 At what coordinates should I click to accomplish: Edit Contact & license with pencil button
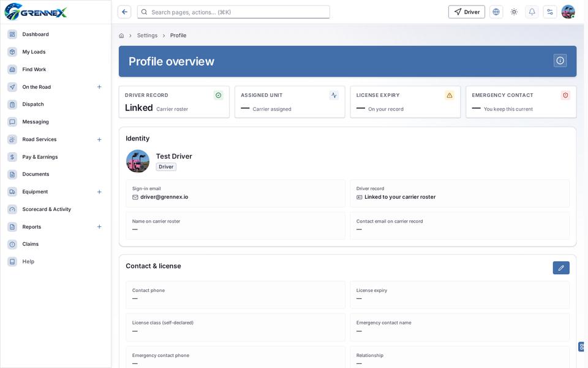561,268
